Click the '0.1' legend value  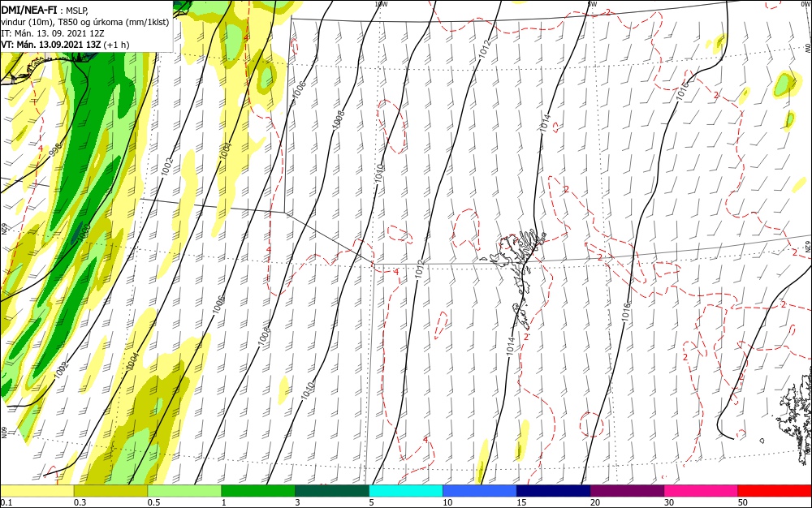(x=6, y=502)
